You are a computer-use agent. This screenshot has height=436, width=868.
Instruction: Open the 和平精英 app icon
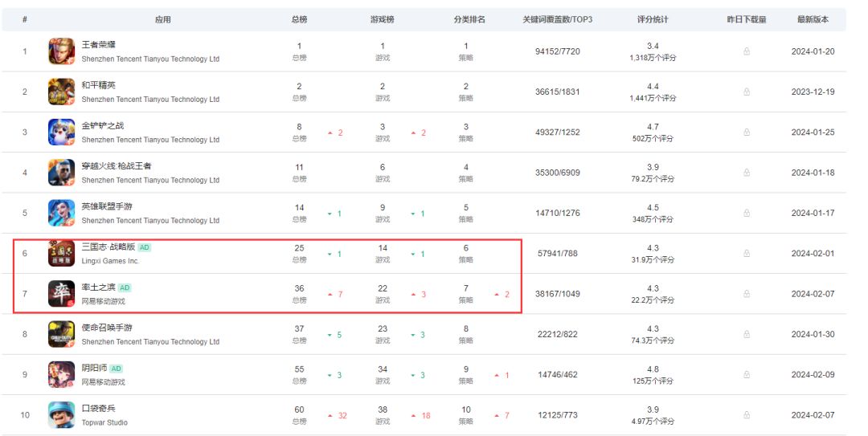(x=61, y=92)
